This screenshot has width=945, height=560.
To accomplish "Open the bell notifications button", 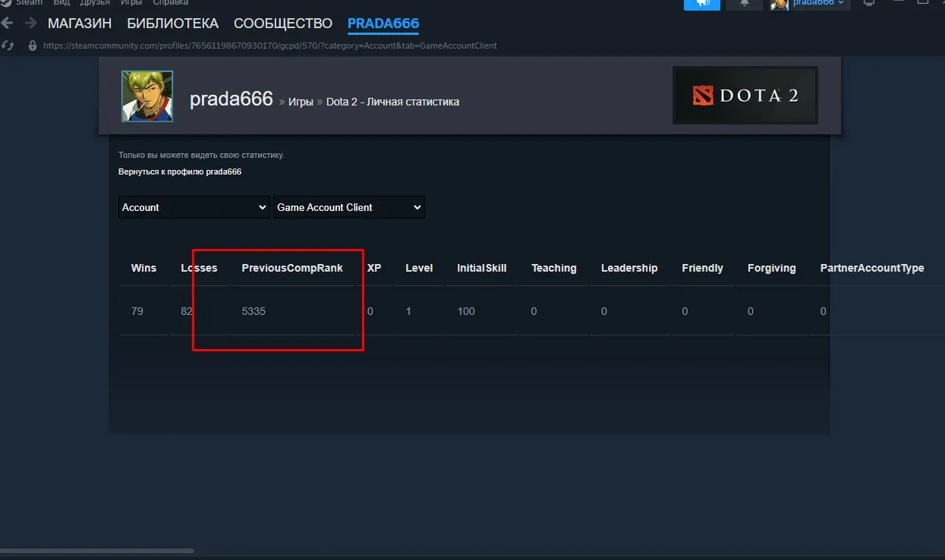I will coord(745,3).
